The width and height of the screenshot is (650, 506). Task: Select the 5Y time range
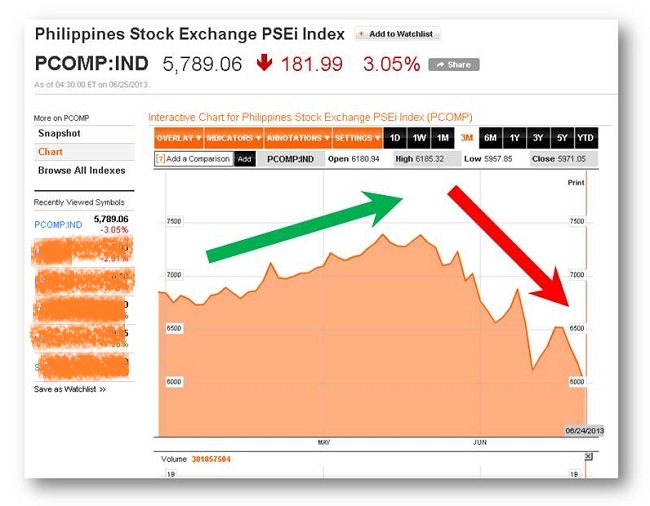pyautogui.click(x=562, y=138)
